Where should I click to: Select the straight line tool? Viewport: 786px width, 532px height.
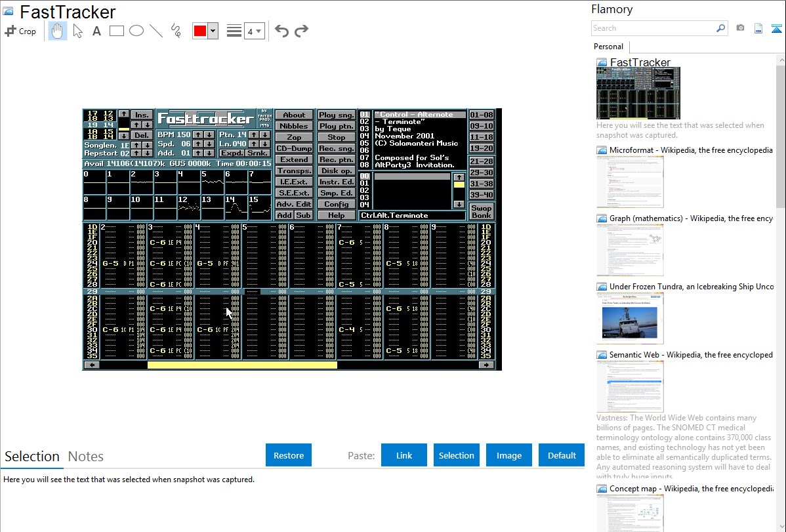point(156,31)
